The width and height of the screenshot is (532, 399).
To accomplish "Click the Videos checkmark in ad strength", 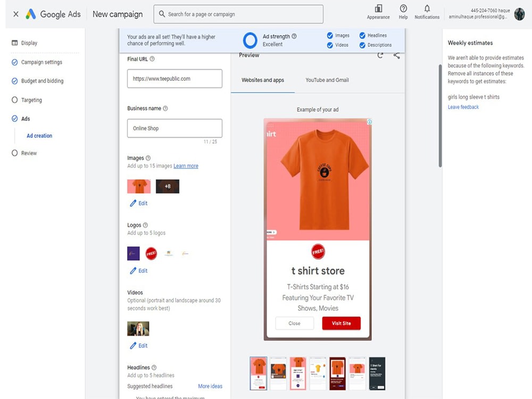I will [330, 45].
